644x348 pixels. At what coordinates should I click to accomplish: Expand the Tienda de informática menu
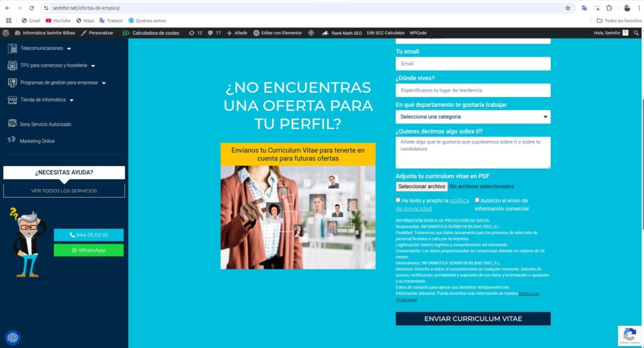72,100
